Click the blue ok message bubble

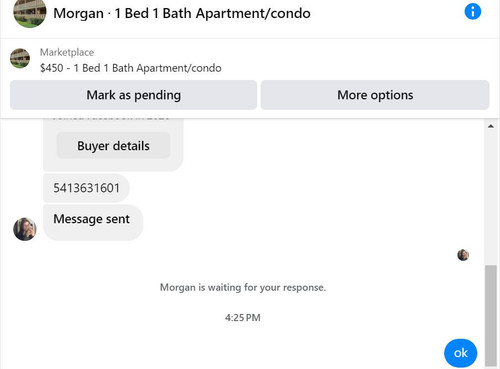(x=461, y=353)
